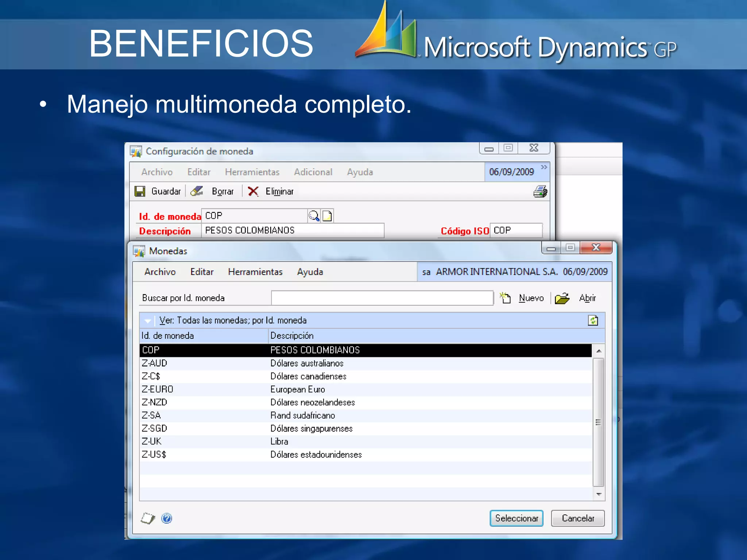This screenshot has height=560, width=747.
Task: Click the currency list vertical scrollbar thumb
Action: point(598,422)
